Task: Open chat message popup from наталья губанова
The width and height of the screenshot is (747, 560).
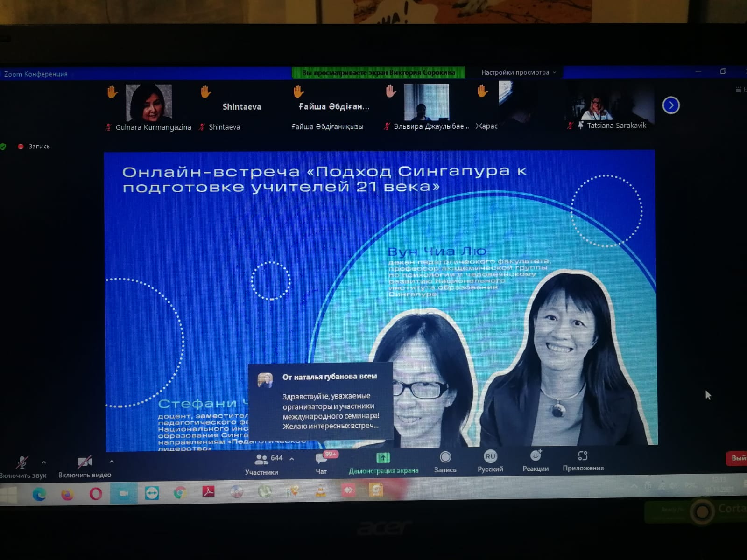Action: tap(321, 401)
